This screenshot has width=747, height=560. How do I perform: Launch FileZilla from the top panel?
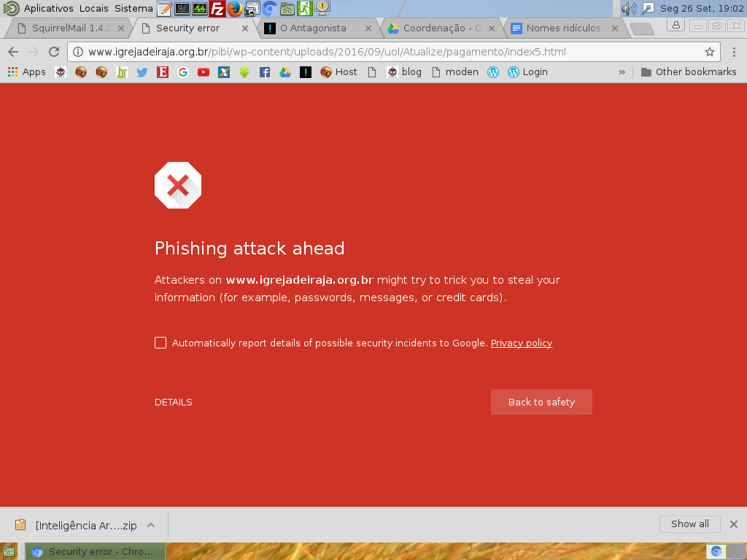pyautogui.click(x=217, y=9)
